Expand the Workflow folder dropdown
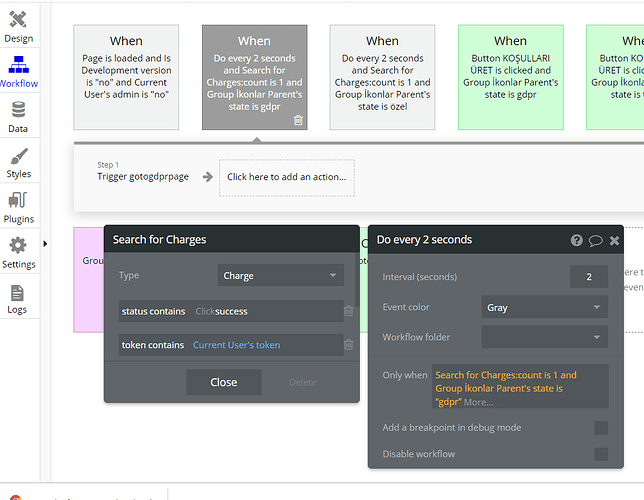Screen dimensions: 644x500 pyautogui.click(x=544, y=337)
